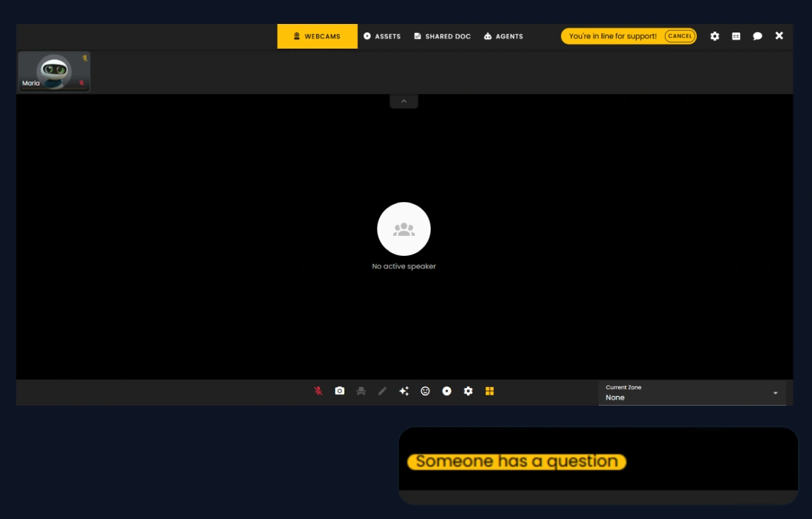Click the pencil annotate icon
Viewport: 812px width, 519px height.
[x=383, y=391]
